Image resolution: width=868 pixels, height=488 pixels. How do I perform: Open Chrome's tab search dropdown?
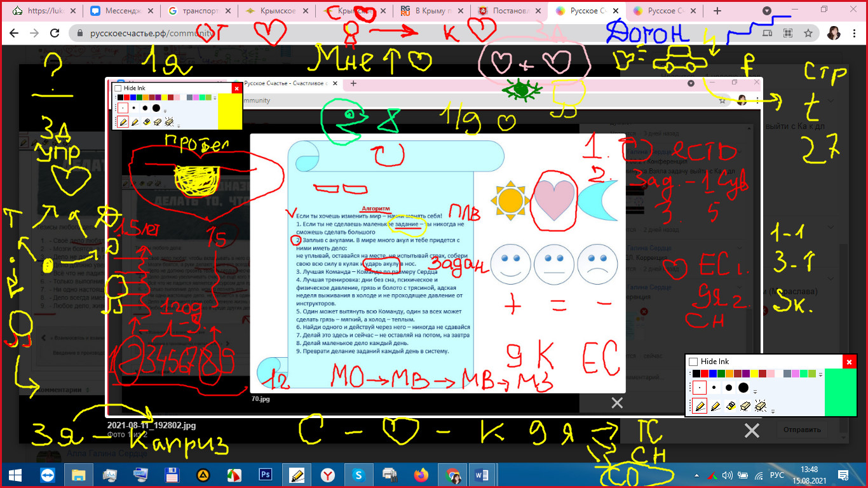pyautogui.click(x=767, y=11)
